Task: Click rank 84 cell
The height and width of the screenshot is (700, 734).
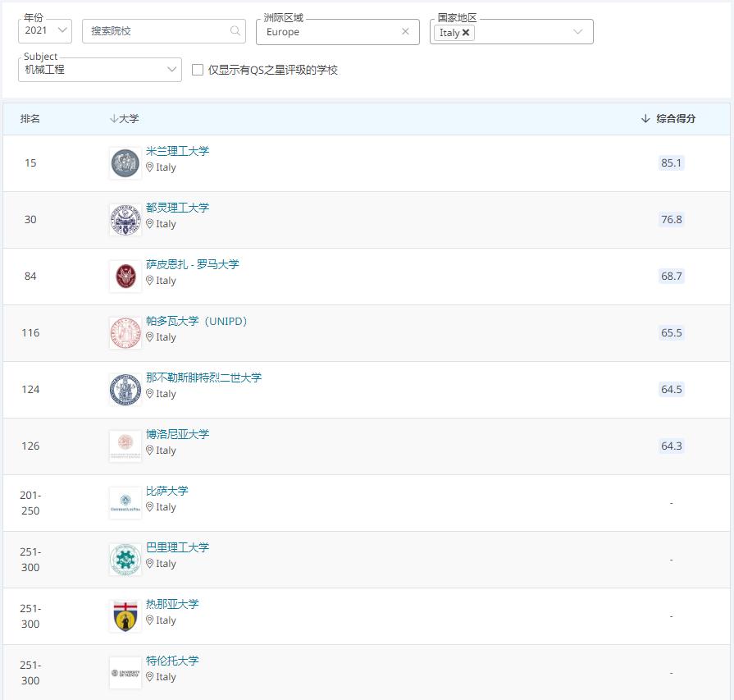Action: 30,277
